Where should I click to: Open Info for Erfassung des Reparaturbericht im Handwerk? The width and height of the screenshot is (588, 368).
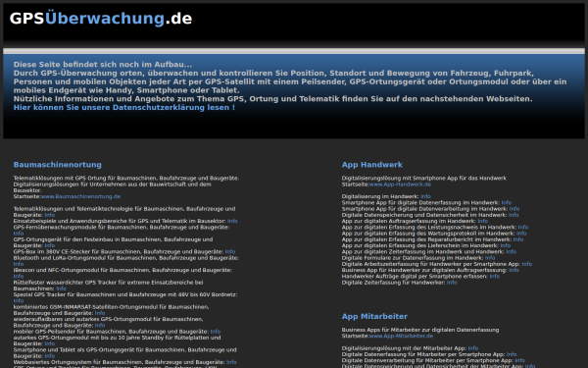tap(518, 239)
